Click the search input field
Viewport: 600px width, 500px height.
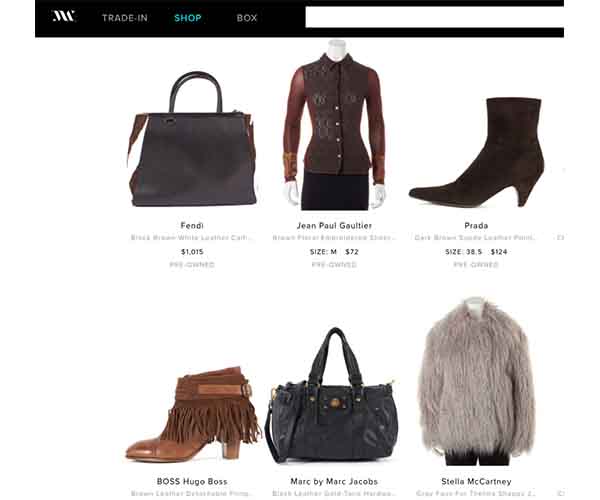434,17
